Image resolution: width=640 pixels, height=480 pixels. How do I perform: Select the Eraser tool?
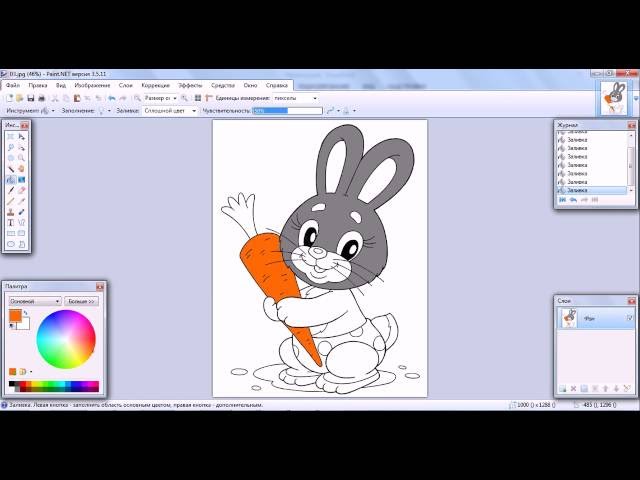click(21, 190)
